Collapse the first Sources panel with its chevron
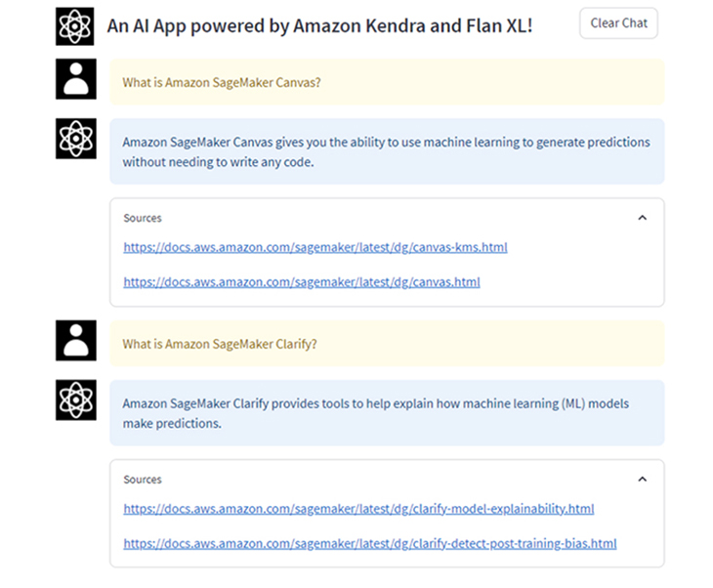This screenshot has height=588, width=713. click(642, 218)
